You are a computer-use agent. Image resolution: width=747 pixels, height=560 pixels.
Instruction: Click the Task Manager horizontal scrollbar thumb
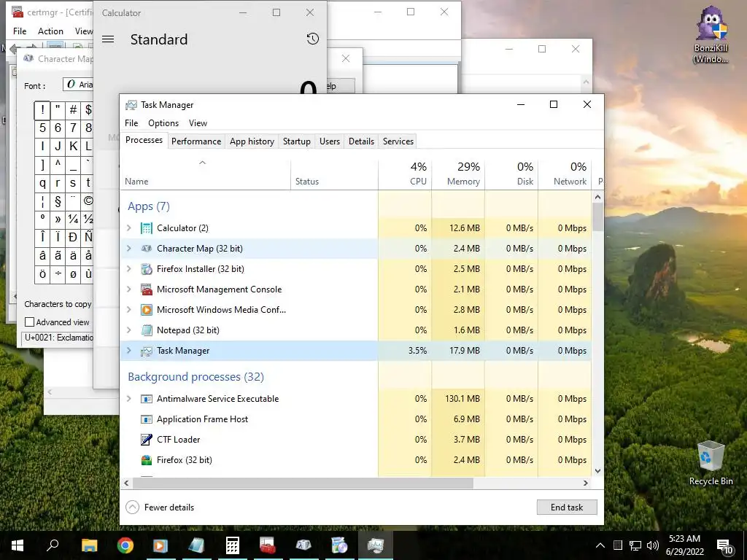click(x=303, y=483)
